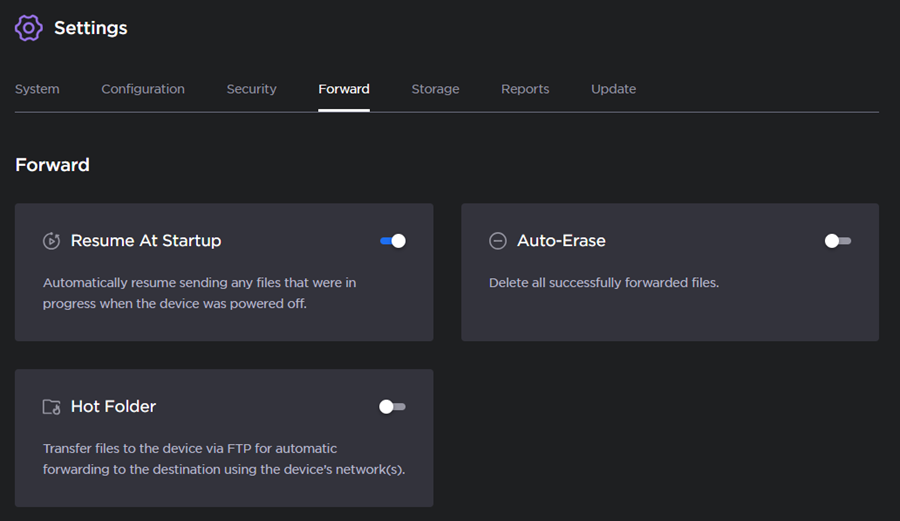The image size is (900, 521).
Task: Click the Settings page title
Action: click(90, 28)
